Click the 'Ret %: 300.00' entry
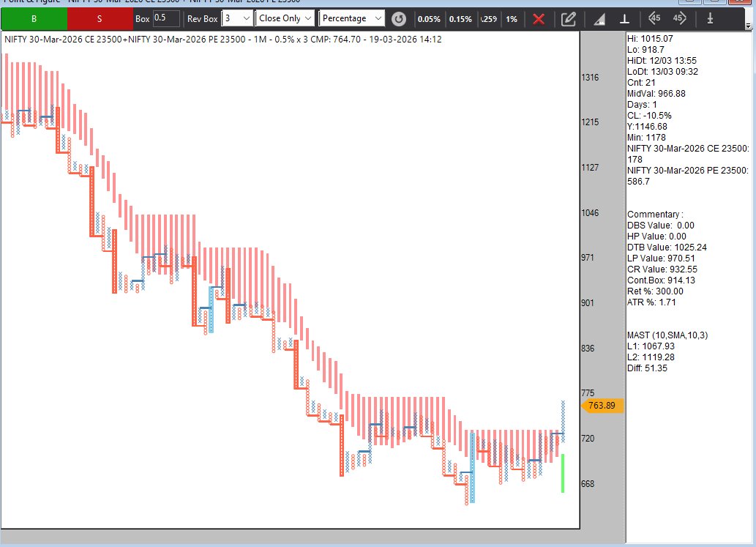Screen dimensions: 756x547 coord(655,291)
